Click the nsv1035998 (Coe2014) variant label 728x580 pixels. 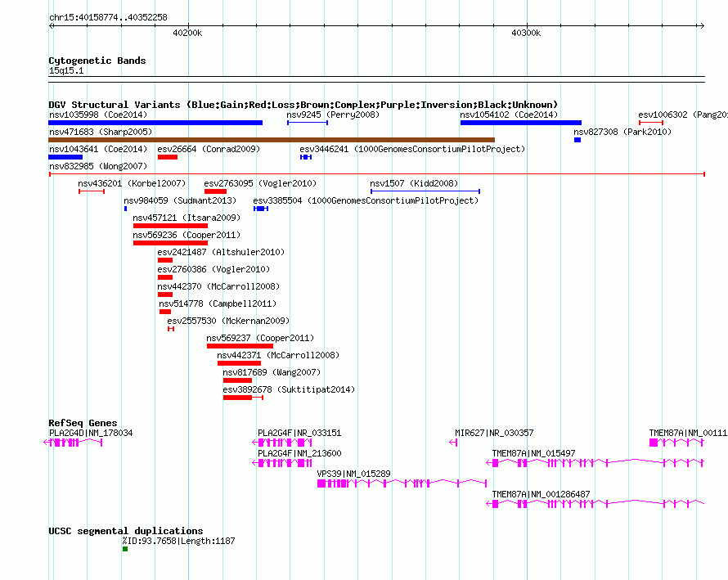coord(98,115)
